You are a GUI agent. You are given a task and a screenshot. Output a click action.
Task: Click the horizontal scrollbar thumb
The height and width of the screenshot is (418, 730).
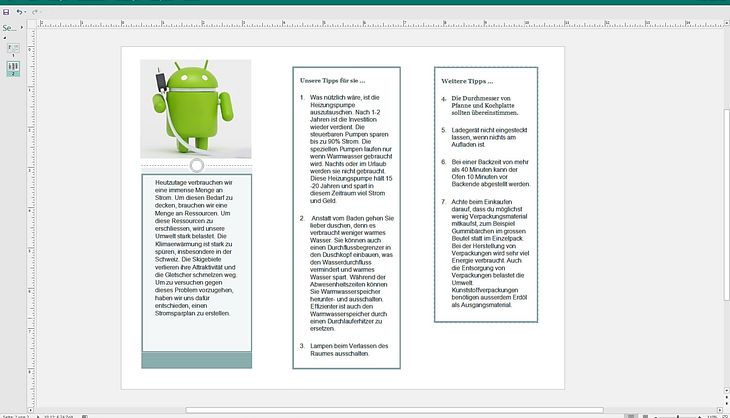pyautogui.click(x=394, y=410)
